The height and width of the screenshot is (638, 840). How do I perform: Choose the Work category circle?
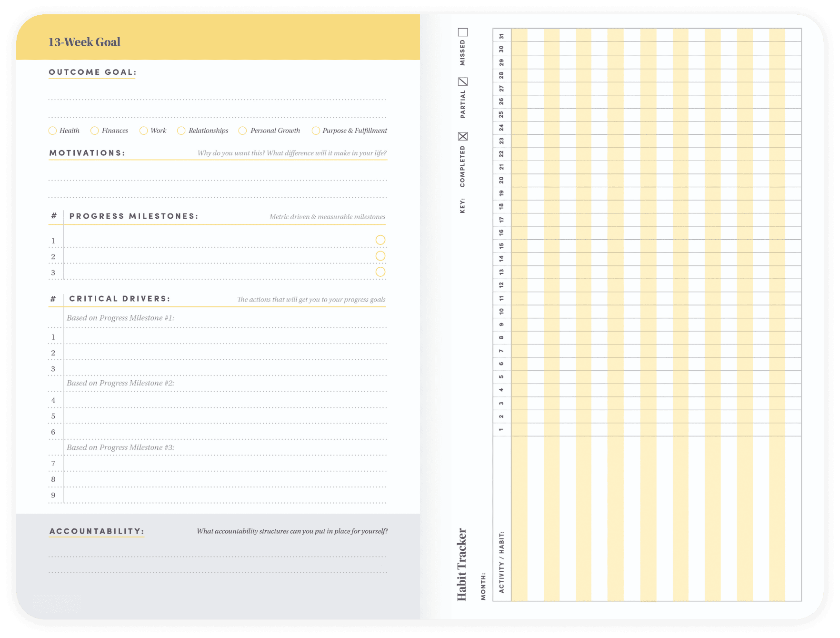(x=143, y=131)
